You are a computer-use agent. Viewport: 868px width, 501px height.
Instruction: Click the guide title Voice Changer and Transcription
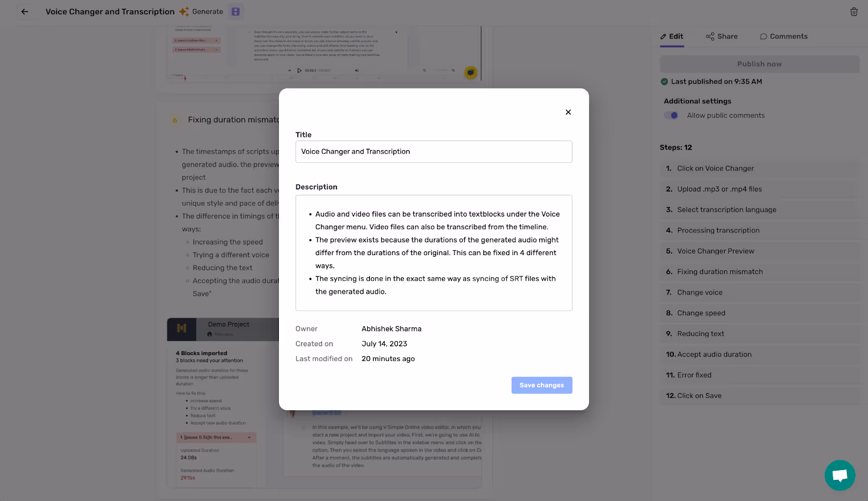click(110, 11)
